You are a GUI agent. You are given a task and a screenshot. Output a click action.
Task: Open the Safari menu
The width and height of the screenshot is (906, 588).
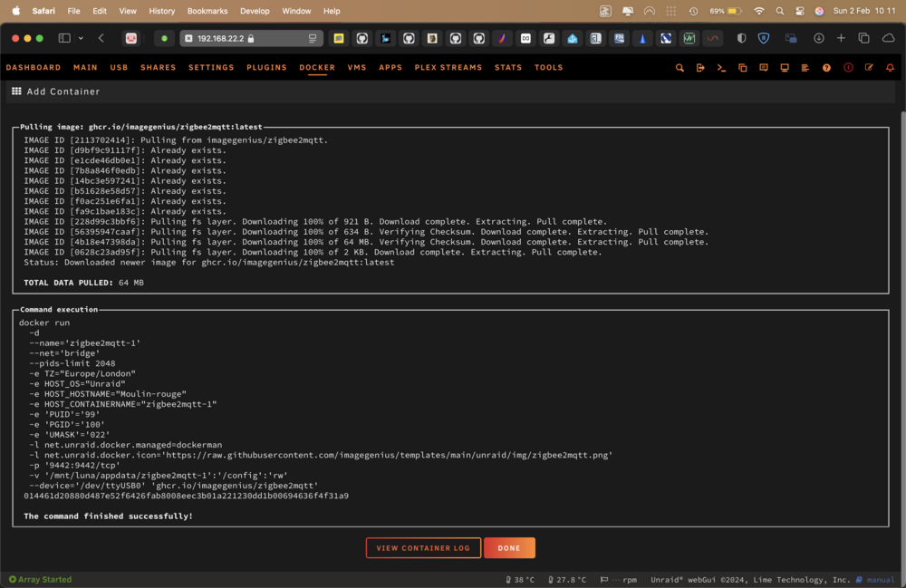point(43,10)
